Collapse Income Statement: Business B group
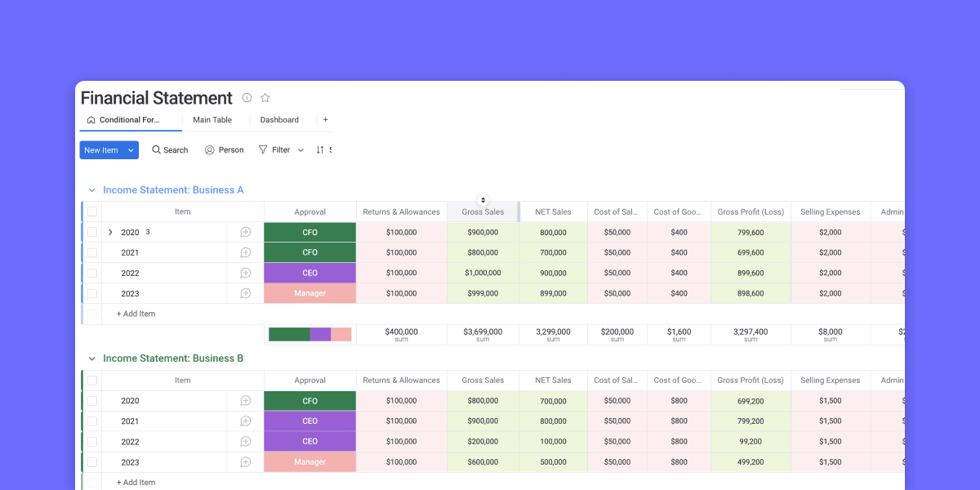The height and width of the screenshot is (490, 980). point(92,359)
